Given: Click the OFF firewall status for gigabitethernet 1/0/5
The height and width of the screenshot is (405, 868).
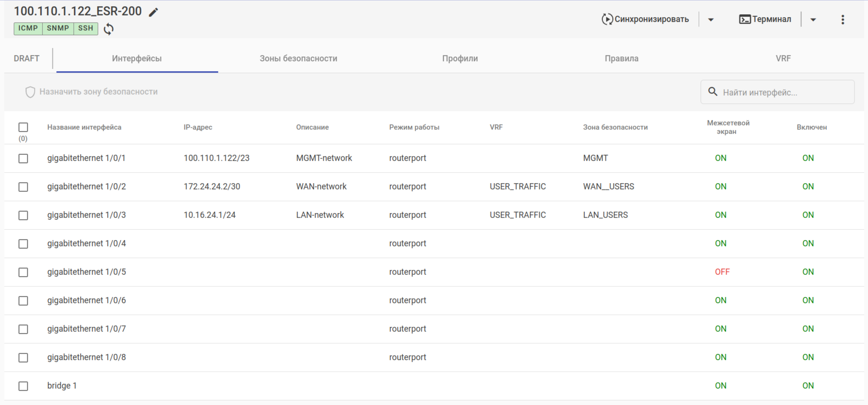Looking at the screenshot, I should [722, 272].
